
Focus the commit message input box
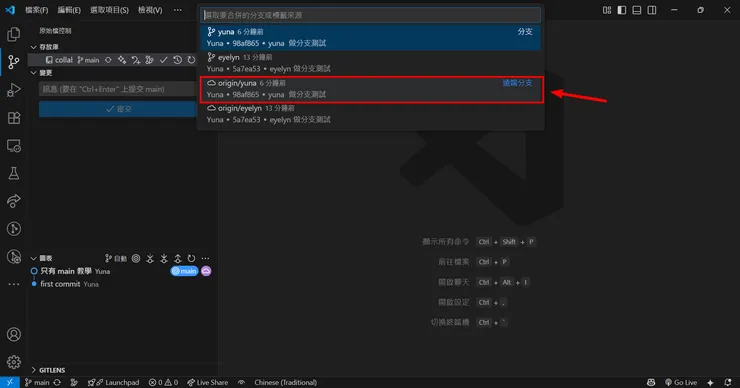(118, 89)
